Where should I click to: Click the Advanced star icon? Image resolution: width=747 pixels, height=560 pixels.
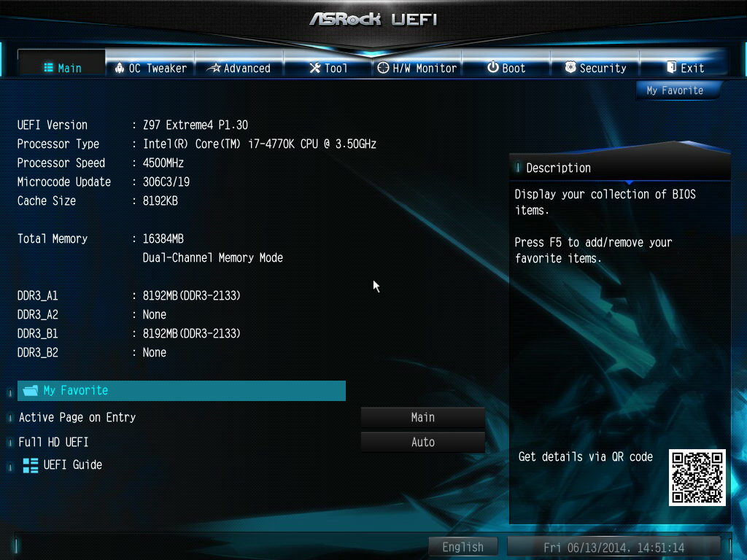coord(214,68)
